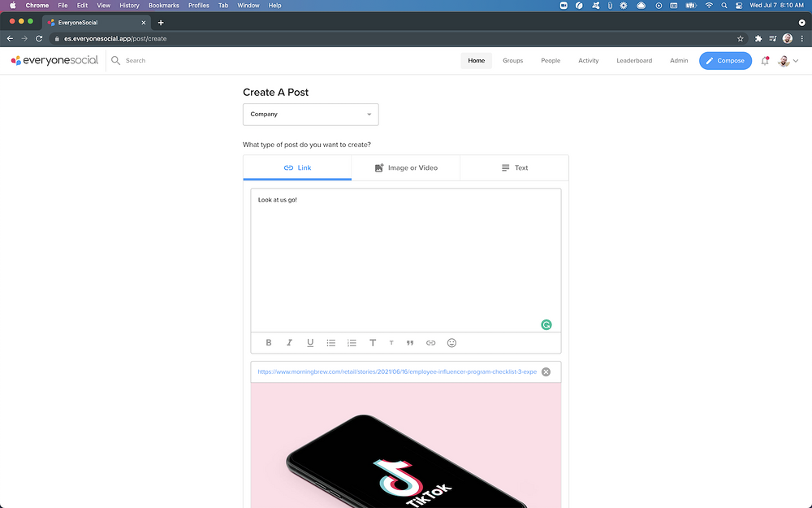The height and width of the screenshot is (508, 812).
Task: Go to the Home page
Action: (477, 61)
